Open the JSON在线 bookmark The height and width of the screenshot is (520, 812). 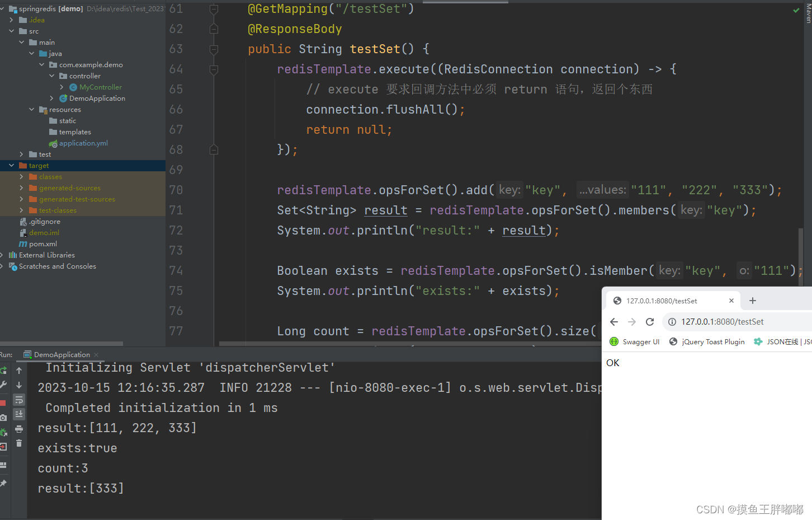(x=782, y=342)
